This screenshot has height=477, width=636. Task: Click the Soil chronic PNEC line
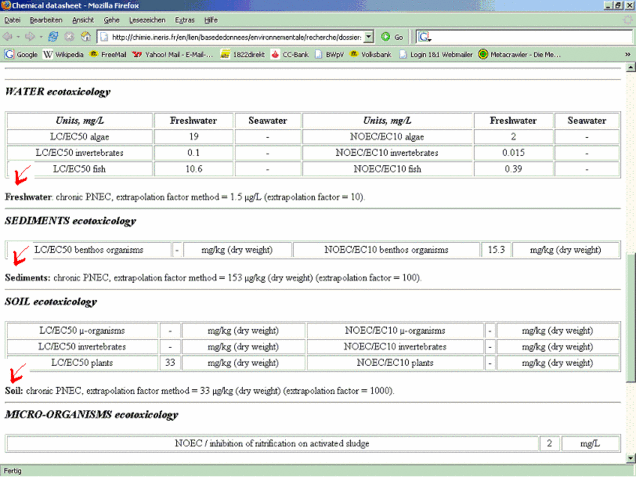200,391
